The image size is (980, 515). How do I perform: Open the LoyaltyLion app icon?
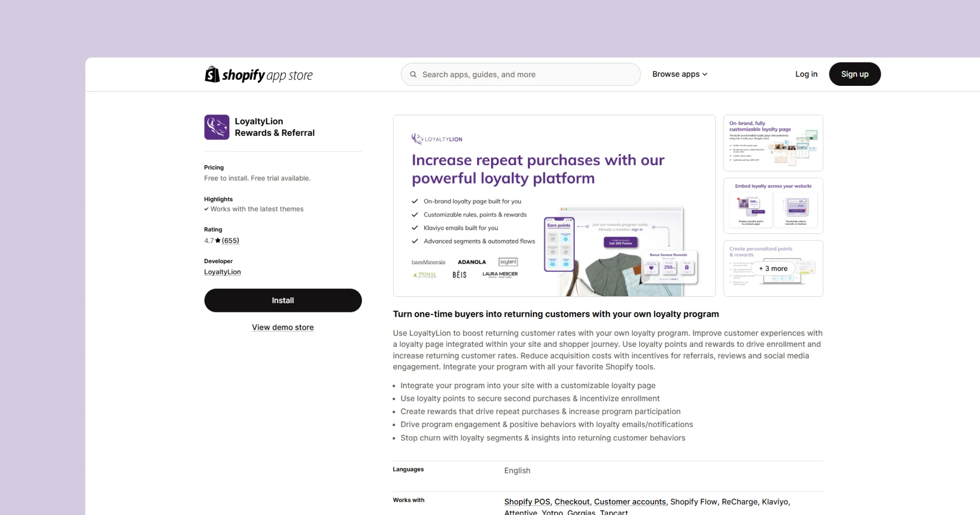[x=217, y=127]
